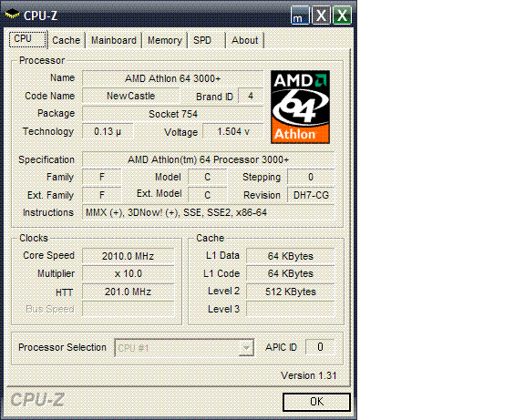
Task: Open the Cache tab
Action: point(66,40)
